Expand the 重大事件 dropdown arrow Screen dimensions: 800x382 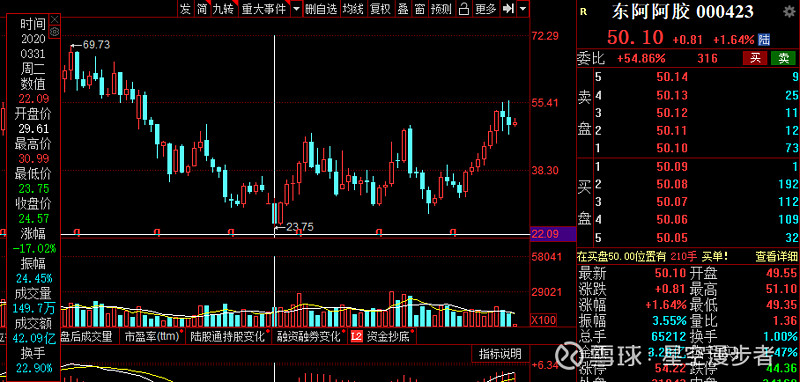tap(296, 9)
